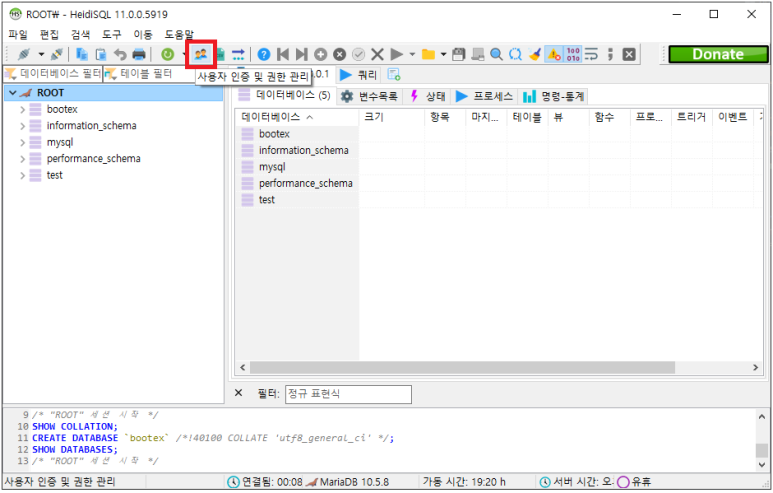Image resolution: width=773 pixels, height=493 pixels.
Task: Click the green refresh icon
Action: (168, 54)
